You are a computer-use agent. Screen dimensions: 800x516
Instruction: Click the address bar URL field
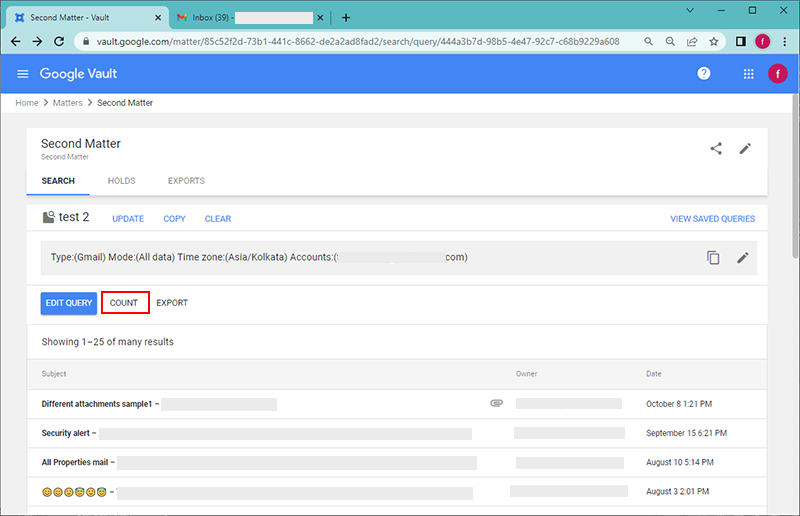coord(357,41)
